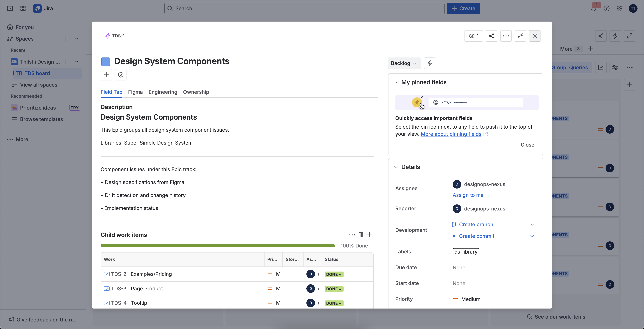Click the automation lightning icon beside Backlog

[x=429, y=63]
